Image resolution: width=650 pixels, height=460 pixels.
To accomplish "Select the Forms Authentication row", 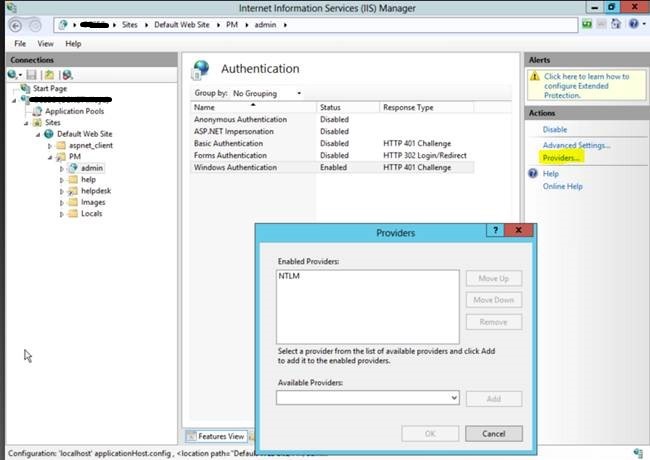I will click(332, 155).
